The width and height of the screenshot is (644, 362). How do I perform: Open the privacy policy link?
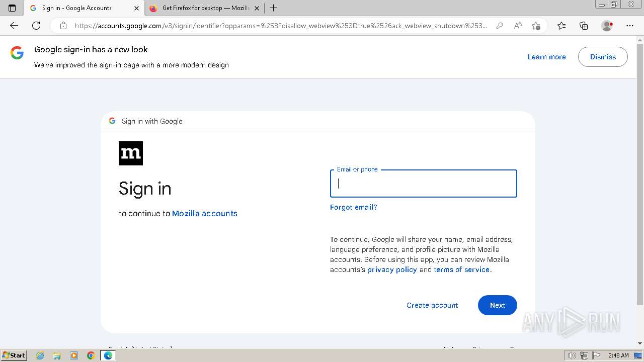[x=392, y=269]
